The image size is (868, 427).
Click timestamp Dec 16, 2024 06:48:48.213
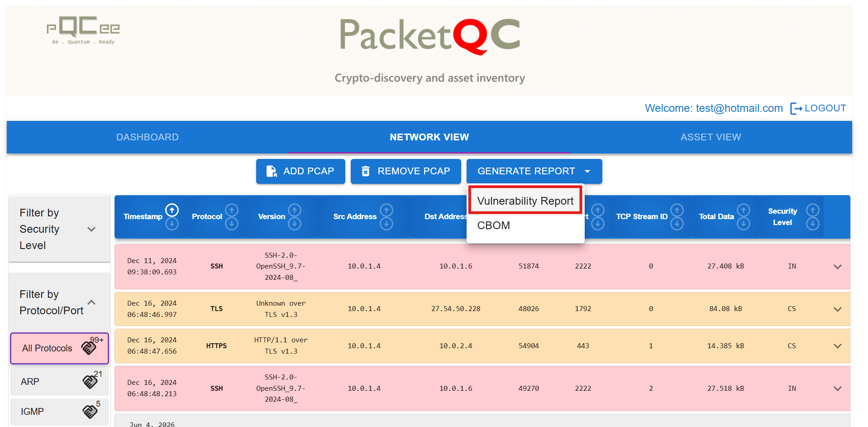coord(152,388)
